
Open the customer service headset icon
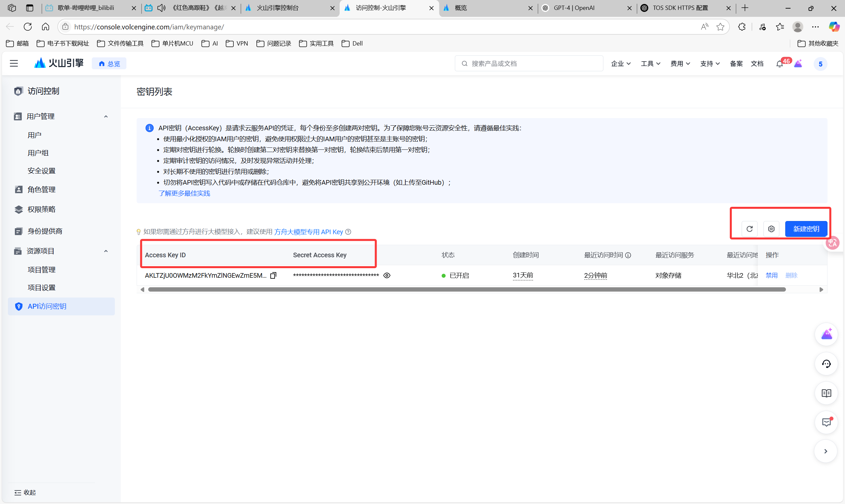(826, 364)
